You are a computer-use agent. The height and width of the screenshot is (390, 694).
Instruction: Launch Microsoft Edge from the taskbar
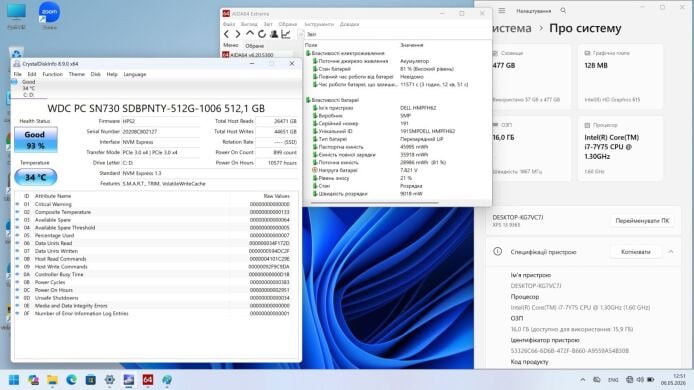pos(71,380)
